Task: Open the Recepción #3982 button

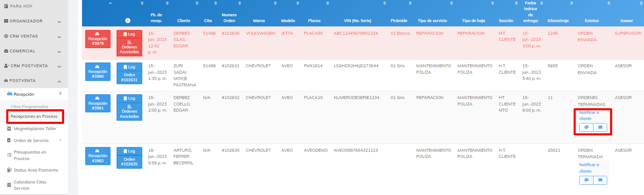Action: tap(98, 156)
